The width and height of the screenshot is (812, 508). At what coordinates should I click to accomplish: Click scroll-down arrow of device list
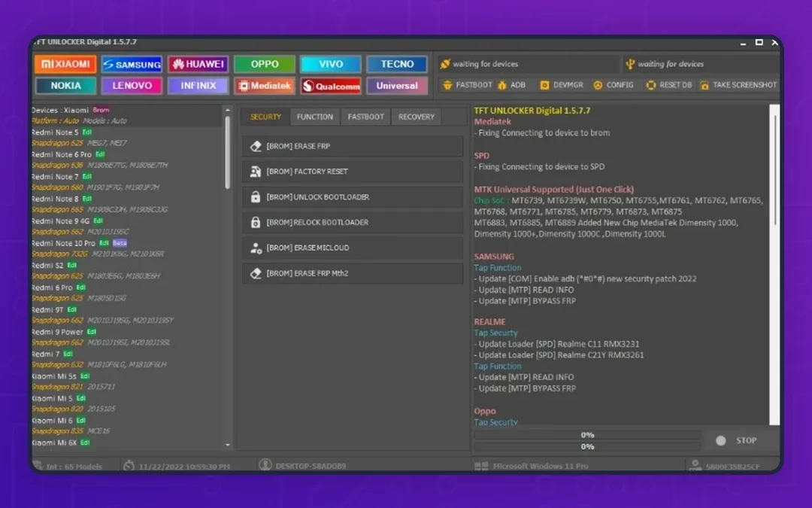[227, 445]
